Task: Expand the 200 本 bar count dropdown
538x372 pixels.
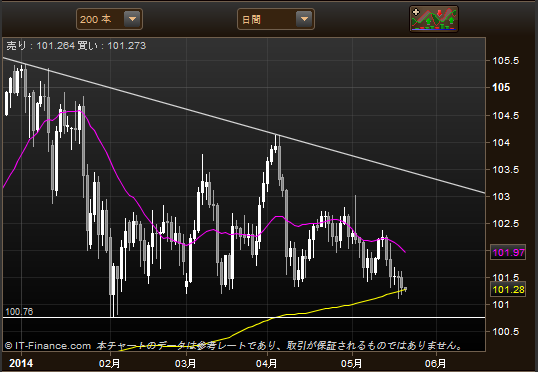Action: [x=132, y=19]
